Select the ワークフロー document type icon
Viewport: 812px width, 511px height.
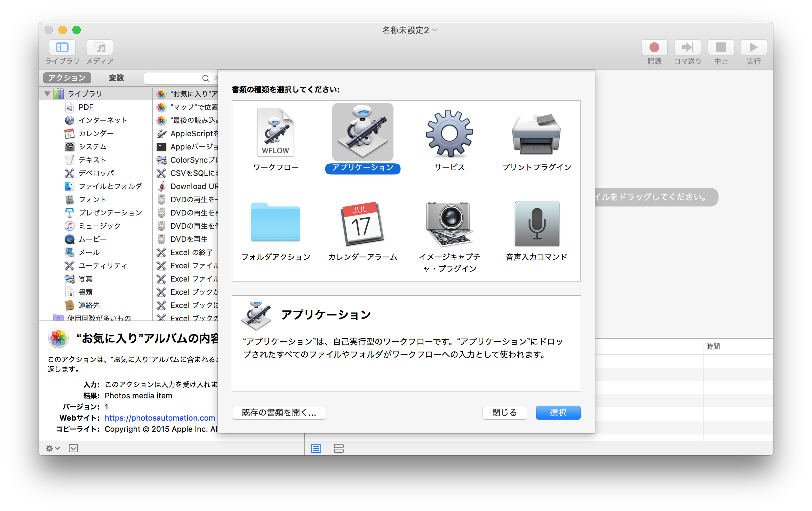(x=276, y=132)
